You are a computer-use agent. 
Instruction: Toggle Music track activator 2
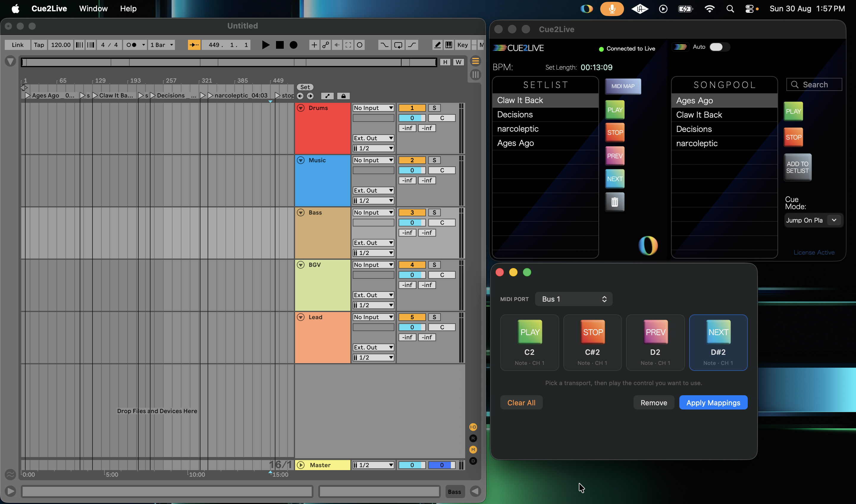[412, 160]
